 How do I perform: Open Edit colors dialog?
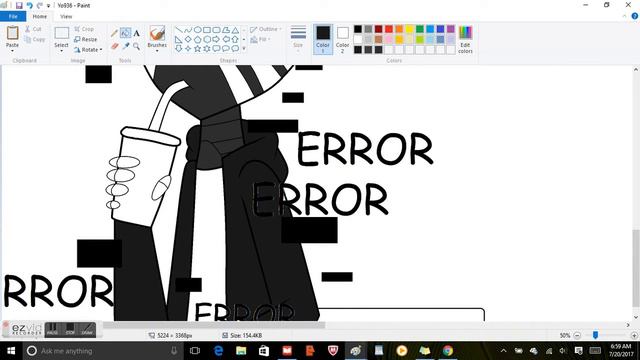pyautogui.click(x=465, y=39)
